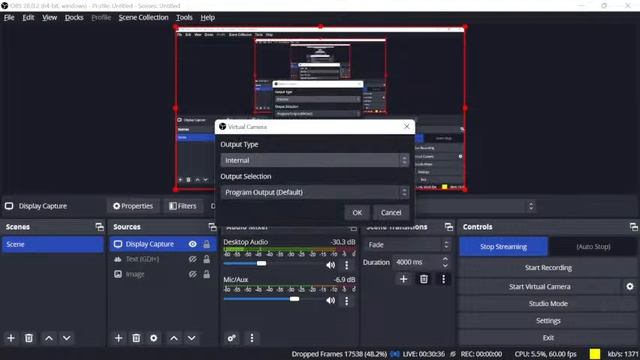Screen dimensions: 640x360
Task: Remove the selected scene
Action: [29, 338]
